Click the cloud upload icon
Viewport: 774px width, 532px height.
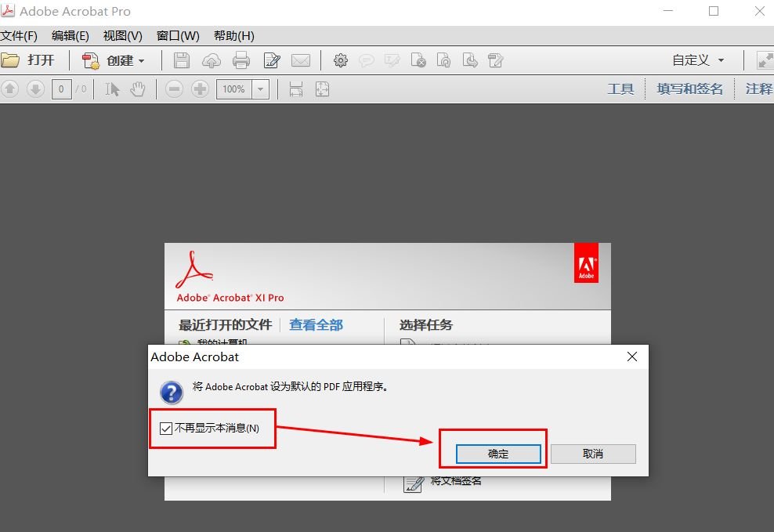click(211, 60)
